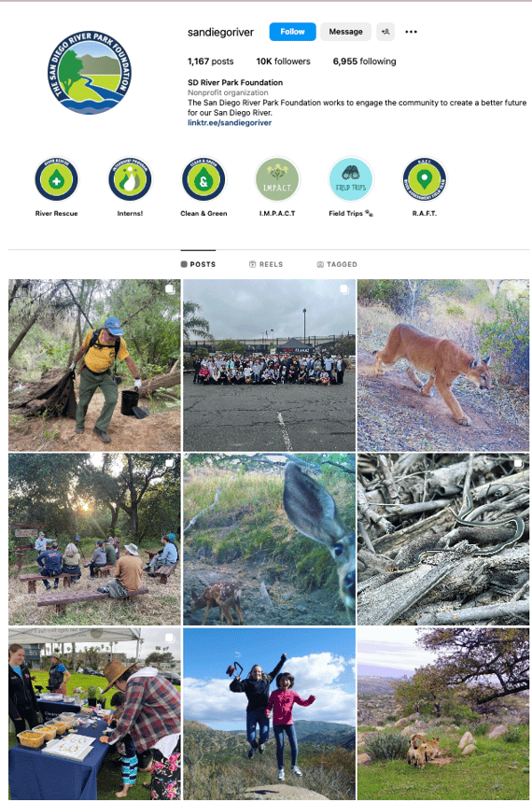
Task: View the Field Trips highlight
Action: 351,179
